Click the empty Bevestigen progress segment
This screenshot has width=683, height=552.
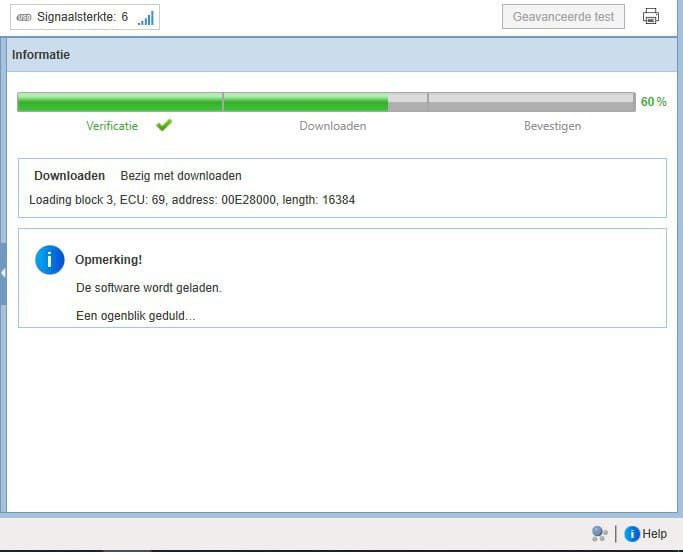pos(531,102)
